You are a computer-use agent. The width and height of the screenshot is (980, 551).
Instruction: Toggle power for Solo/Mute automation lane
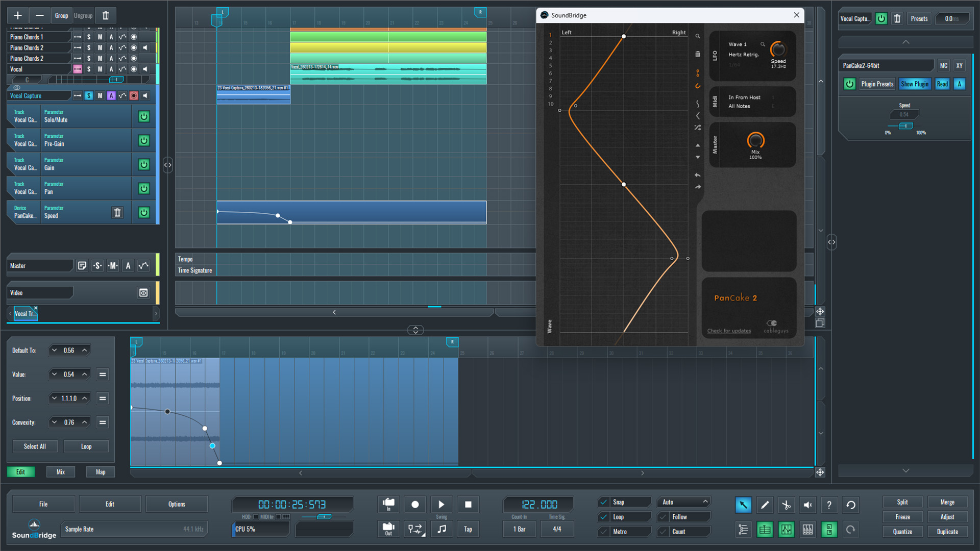tap(144, 117)
